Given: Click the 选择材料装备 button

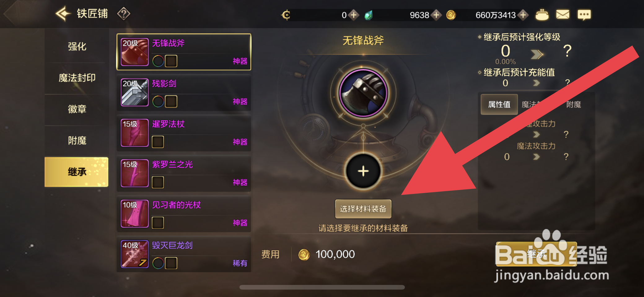Looking at the screenshot, I should coord(363,209).
